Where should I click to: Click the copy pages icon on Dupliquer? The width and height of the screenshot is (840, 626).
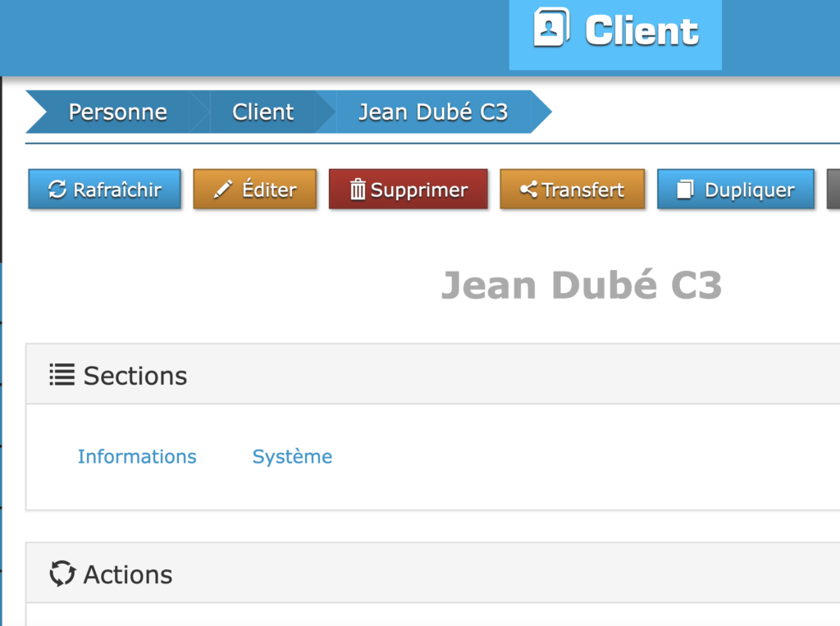[685, 190]
